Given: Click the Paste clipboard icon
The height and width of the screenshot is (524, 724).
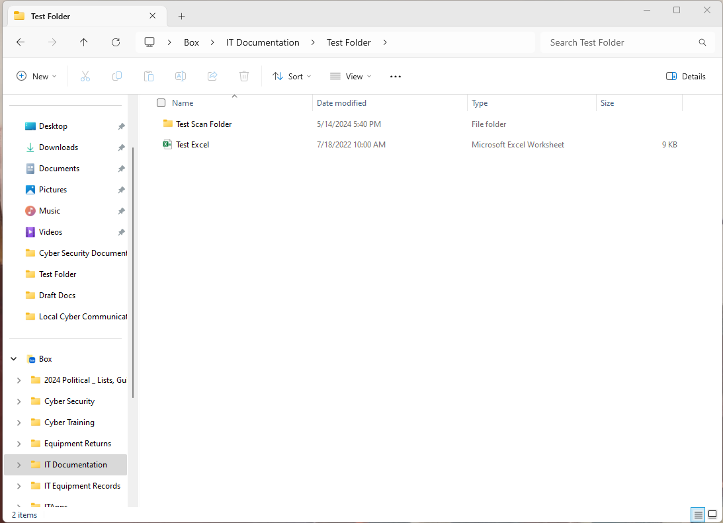Looking at the screenshot, I should click(x=149, y=76).
